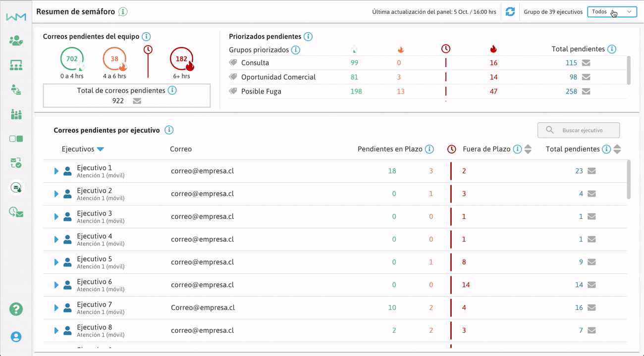
Task: Click the green 702 pending circle
Action: [72, 59]
